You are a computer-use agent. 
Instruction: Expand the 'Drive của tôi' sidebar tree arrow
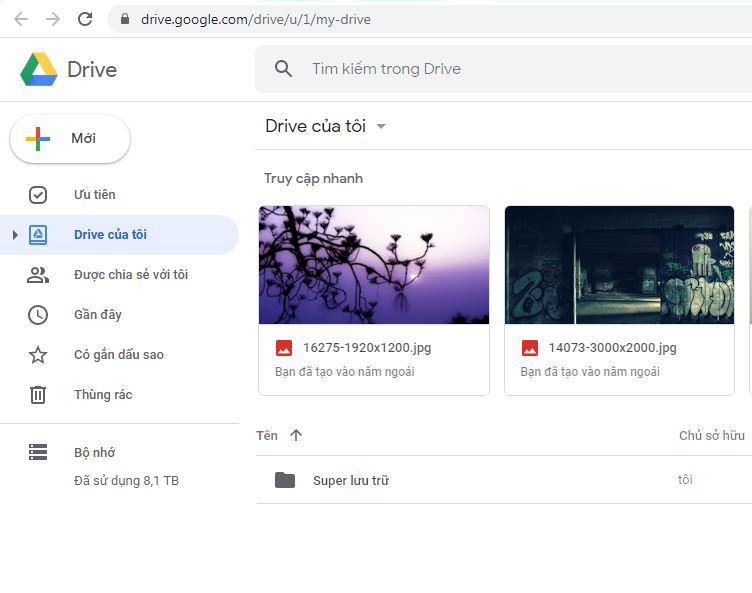(x=15, y=235)
